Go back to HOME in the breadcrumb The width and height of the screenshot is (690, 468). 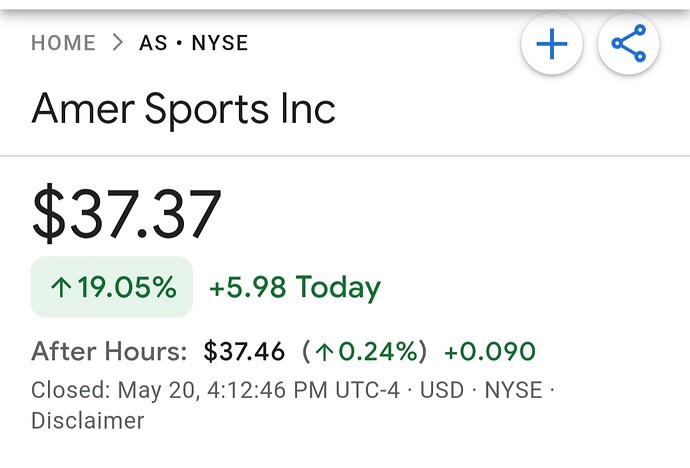click(63, 43)
